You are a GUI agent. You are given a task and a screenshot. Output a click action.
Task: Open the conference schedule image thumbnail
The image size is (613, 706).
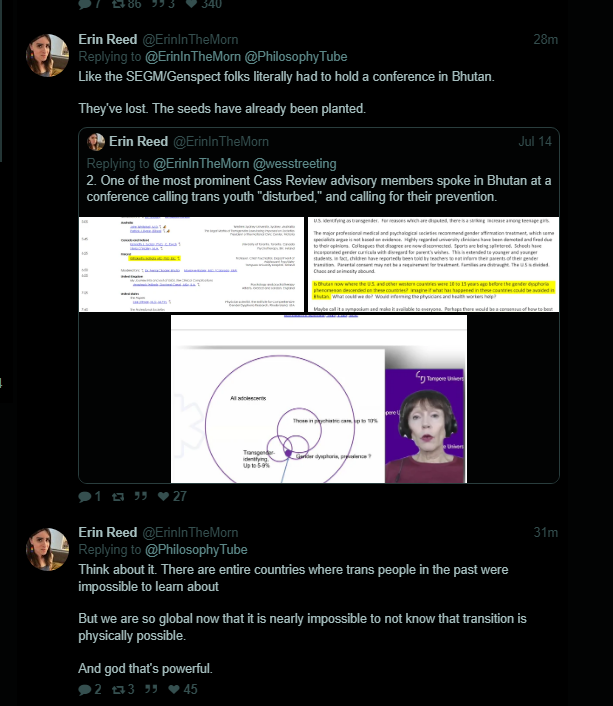point(191,264)
